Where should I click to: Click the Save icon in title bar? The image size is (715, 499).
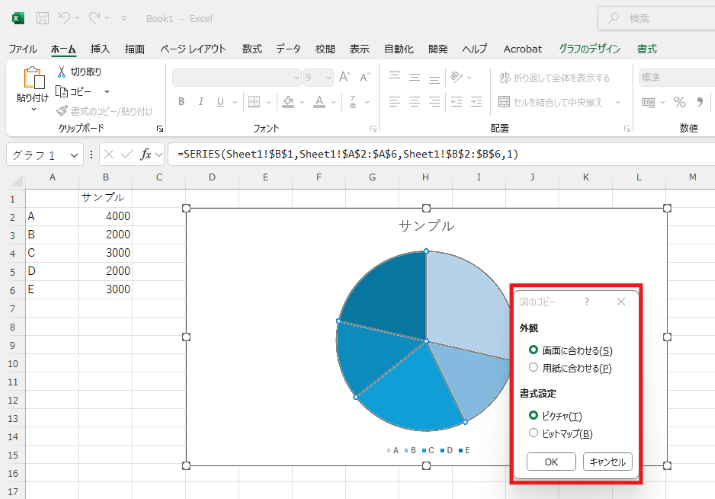tap(42, 18)
